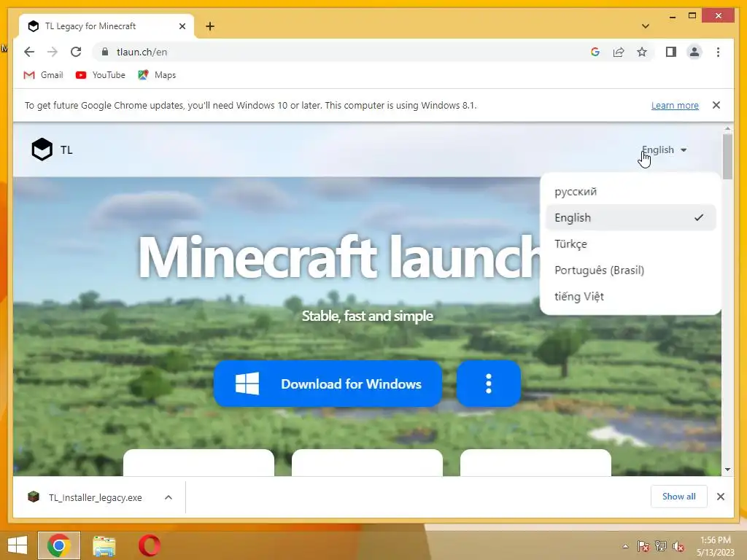This screenshot has height=560, width=747.
Task: Dismiss the Chrome updates notification bar
Action: pyautogui.click(x=716, y=105)
